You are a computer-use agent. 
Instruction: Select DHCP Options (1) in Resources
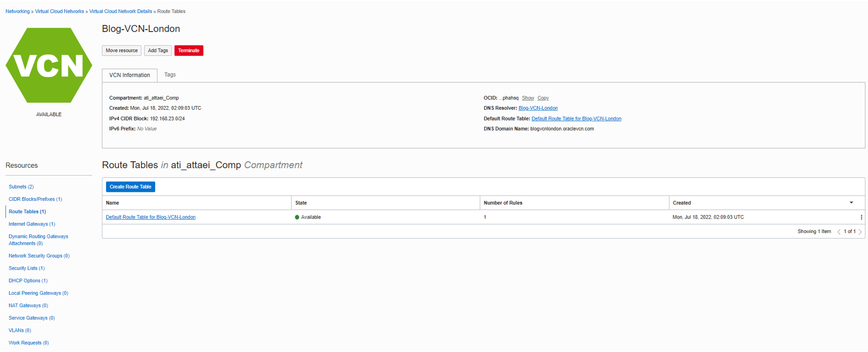coord(28,281)
